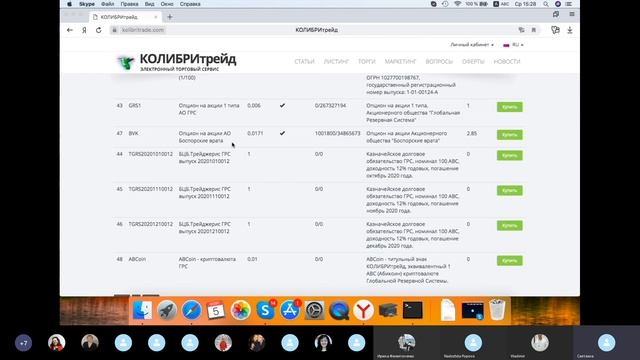Open the ЛИСТИНГ navigation item

(336, 62)
